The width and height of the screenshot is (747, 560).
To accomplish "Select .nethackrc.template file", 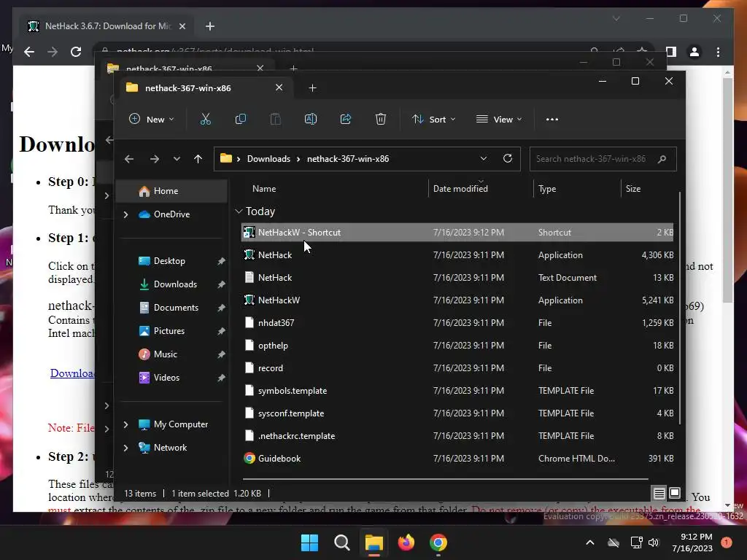I will point(457,436).
